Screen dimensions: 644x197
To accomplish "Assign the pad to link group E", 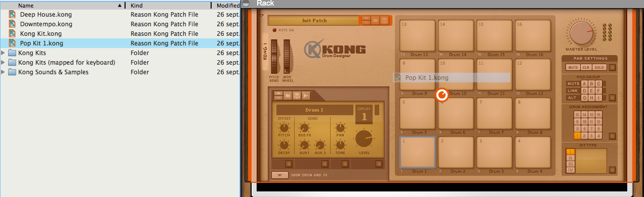I will point(591,91).
